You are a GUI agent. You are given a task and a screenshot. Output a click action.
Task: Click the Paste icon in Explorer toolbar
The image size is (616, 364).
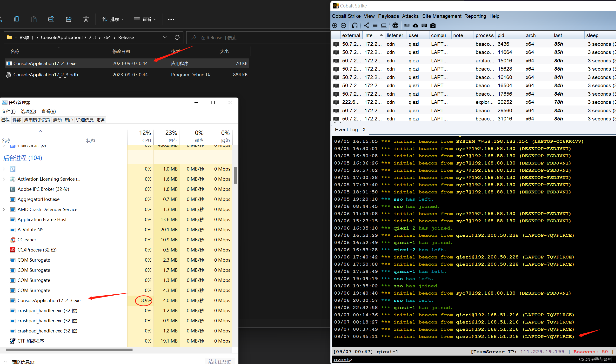tap(34, 19)
